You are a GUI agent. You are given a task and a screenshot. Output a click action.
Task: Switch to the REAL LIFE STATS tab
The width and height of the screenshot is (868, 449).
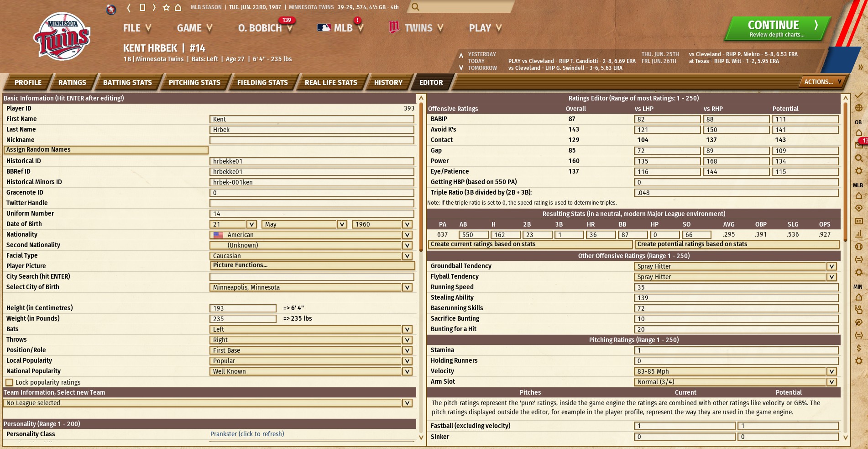tap(331, 83)
